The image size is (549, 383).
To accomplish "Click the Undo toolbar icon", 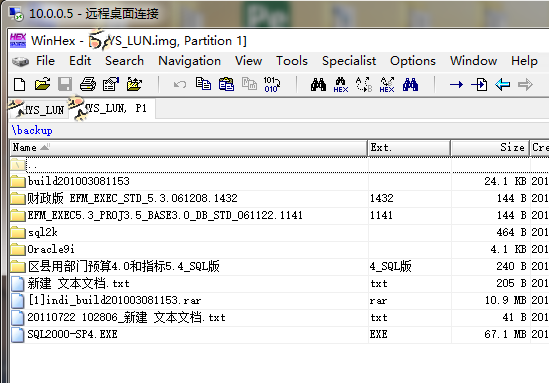I will [x=180, y=84].
